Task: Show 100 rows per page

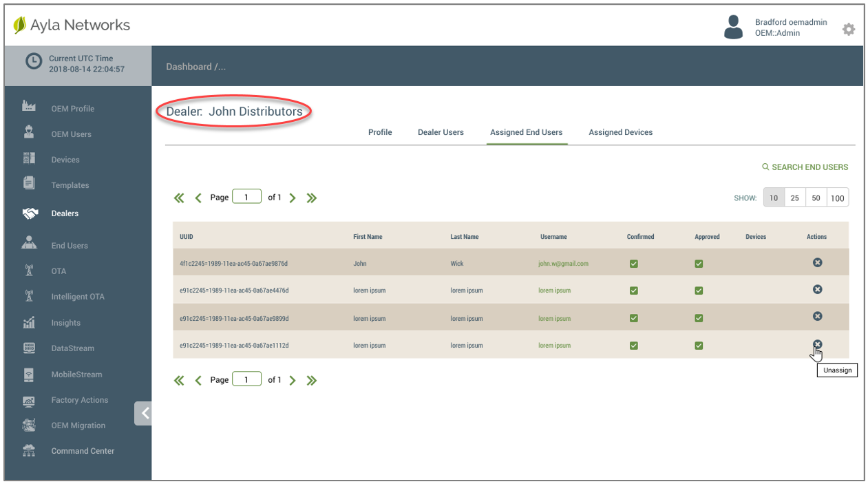Action: [x=837, y=198]
